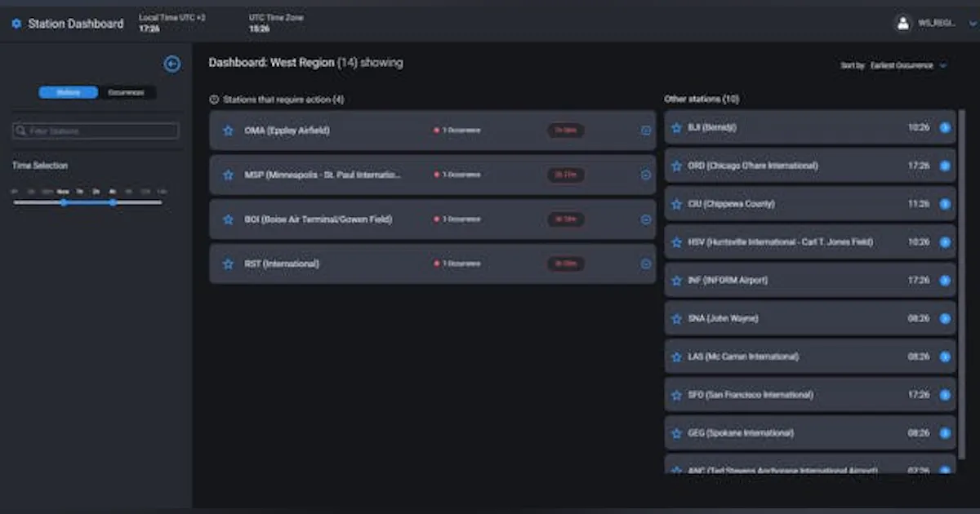
Task: Click the Filter Stations search field
Action: (x=96, y=131)
